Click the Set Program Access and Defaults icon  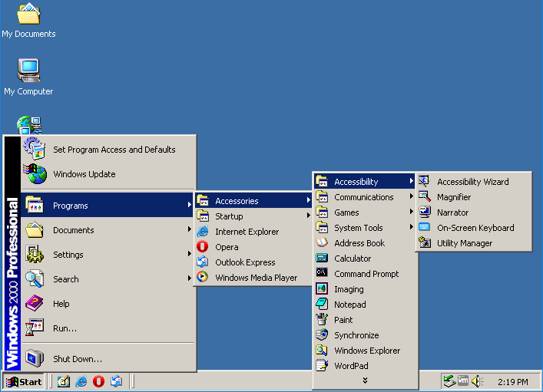click(35, 149)
